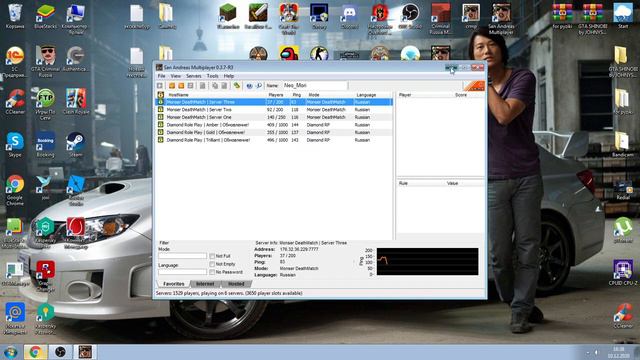The width and height of the screenshot is (640, 360).
Task: Open the Help menu
Action: point(229,76)
